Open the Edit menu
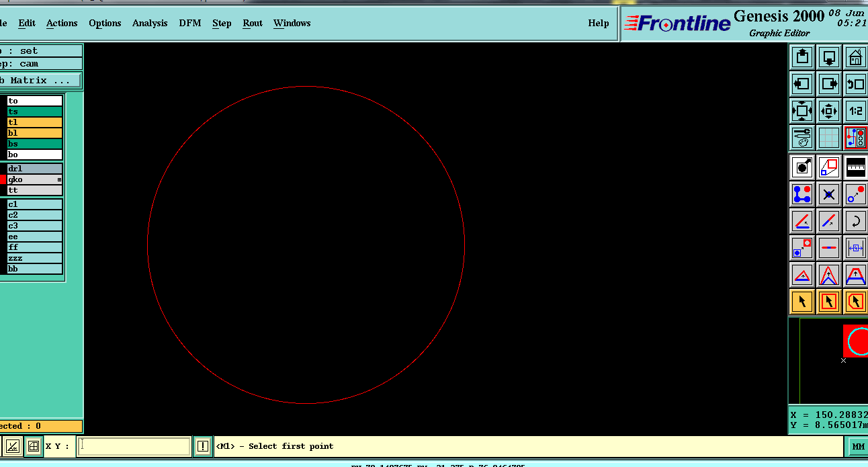This screenshot has height=467, width=868. pyautogui.click(x=27, y=23)
